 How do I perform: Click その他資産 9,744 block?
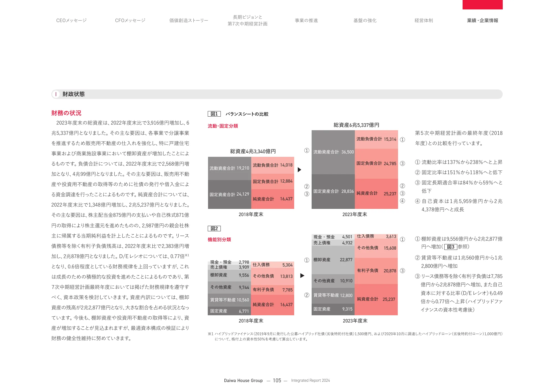229,288
